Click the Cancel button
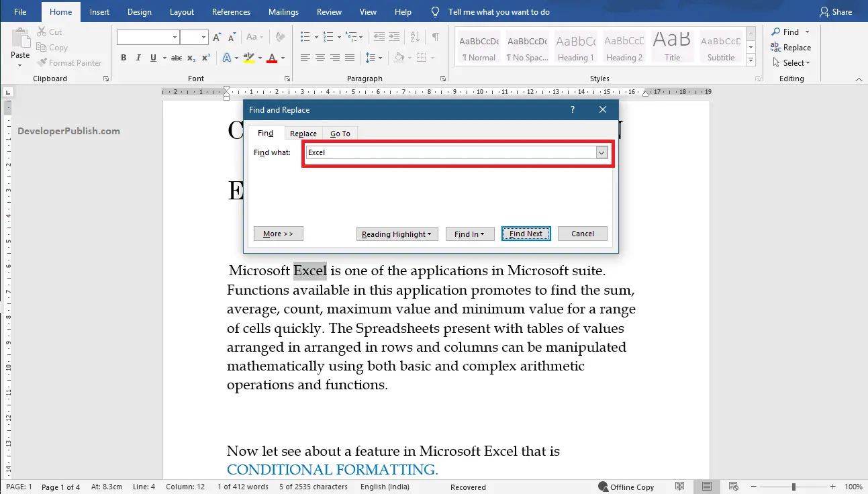The image size is (868, 494). pos(583,234)
